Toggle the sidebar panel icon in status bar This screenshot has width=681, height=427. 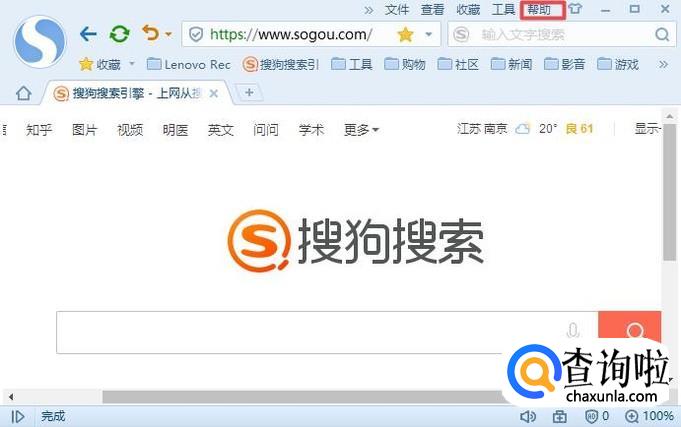click(x=17, y=416)
